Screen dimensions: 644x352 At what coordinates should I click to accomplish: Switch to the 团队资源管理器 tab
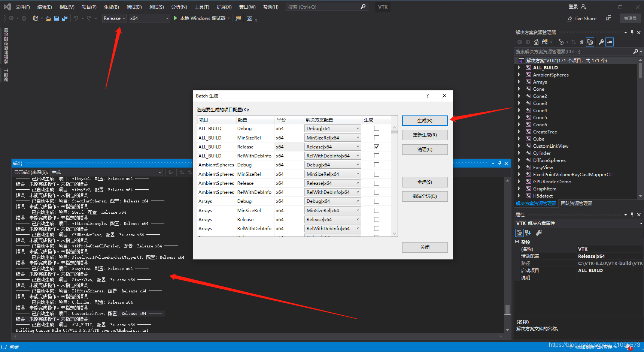tap(577, 204)
